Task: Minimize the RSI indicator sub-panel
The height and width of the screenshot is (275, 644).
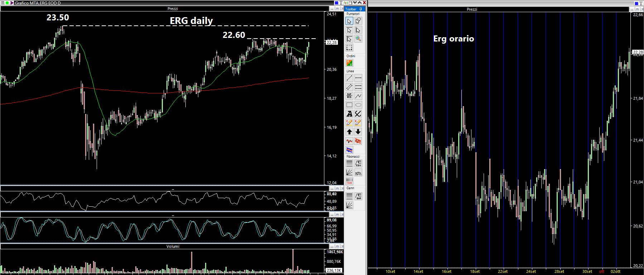Action: 332,188
